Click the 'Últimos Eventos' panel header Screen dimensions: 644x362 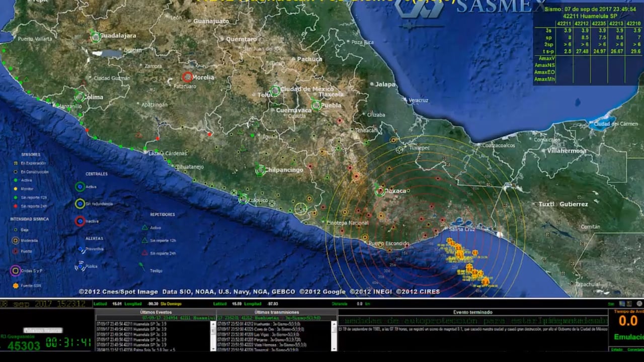click(x=155, y=312)
